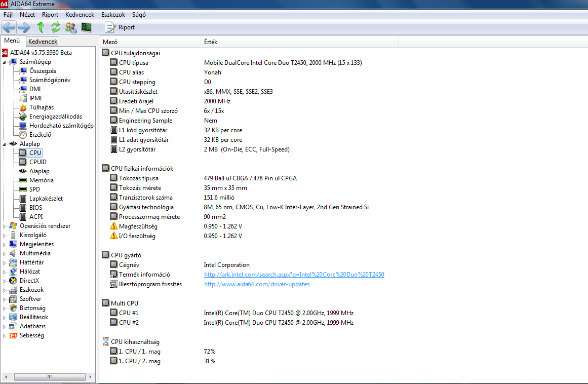Click the Érték column header
Viewport: 588px width, 384px height.
[299, 42]
